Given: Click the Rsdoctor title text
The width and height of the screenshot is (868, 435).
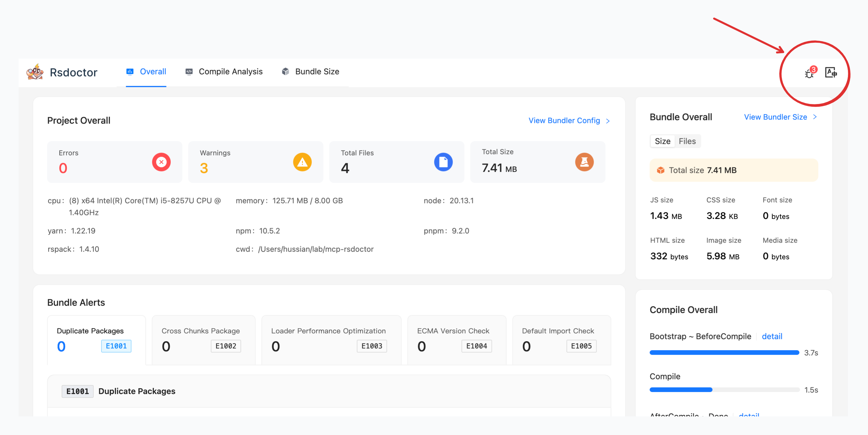Looking at the screenshot, I should (74, 72).
